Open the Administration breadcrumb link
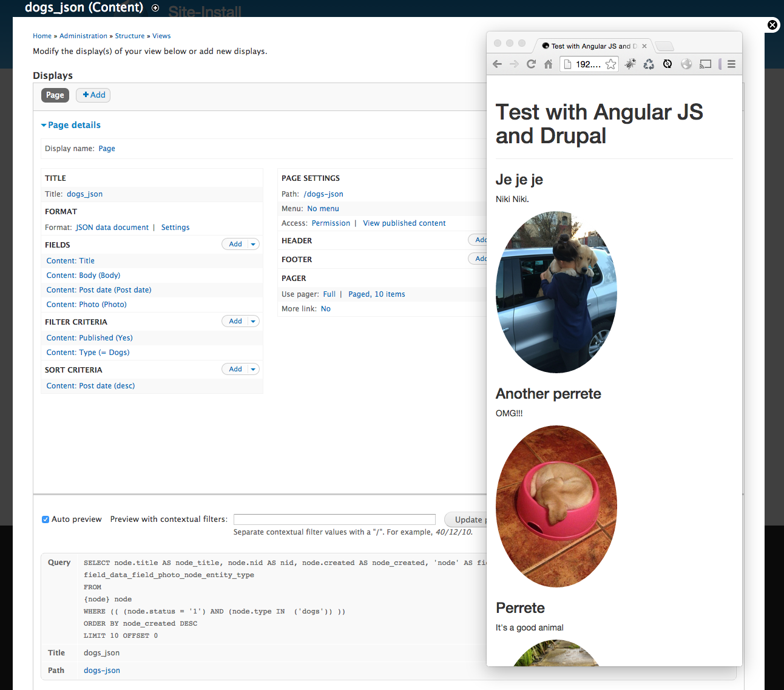The width and height of the screenshot is (784, 690). (x=83, y=36)
